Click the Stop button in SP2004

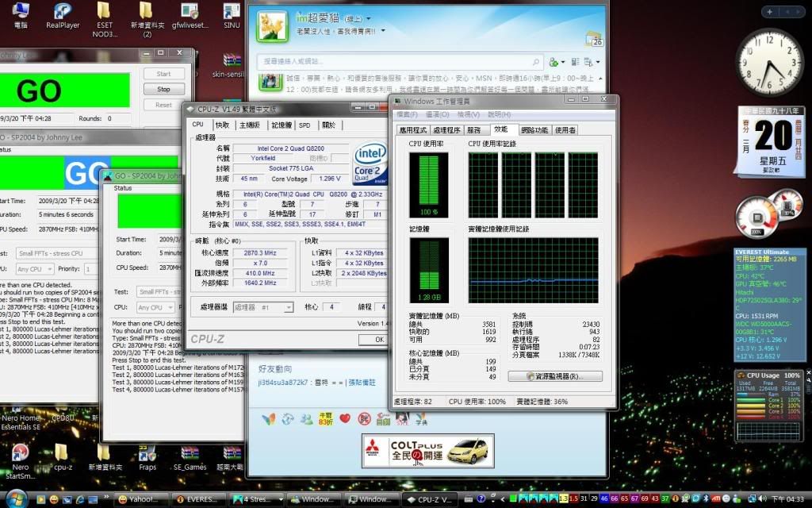point(163,89)
